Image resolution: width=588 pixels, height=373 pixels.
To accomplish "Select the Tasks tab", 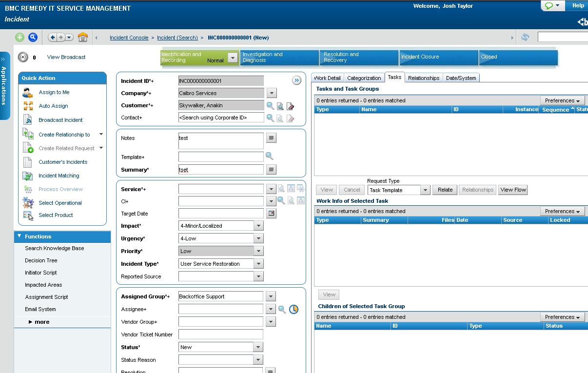I will pos(394,77).
